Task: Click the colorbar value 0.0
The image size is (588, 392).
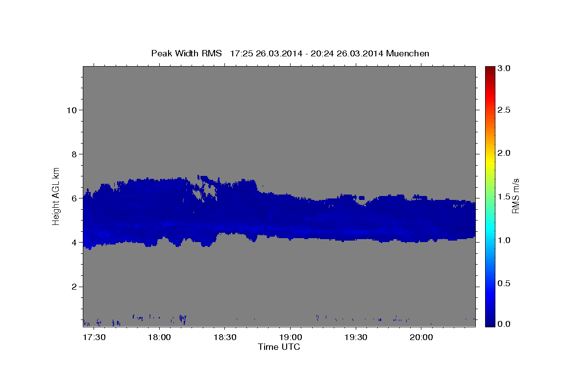Action: pos(504,324)
